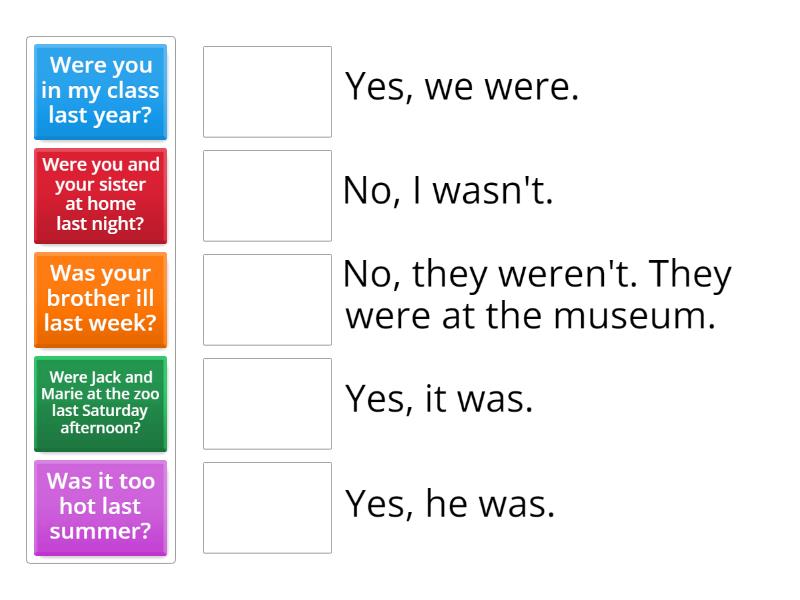This screenshot has width=800, height=600.
Task: Choose the question about last Saturday afternoon
Action: coord(100,404)
